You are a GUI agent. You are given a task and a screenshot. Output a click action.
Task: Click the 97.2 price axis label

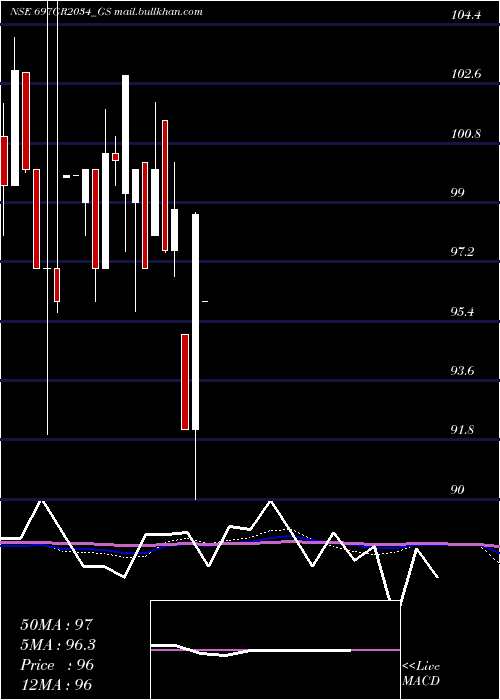462,252
